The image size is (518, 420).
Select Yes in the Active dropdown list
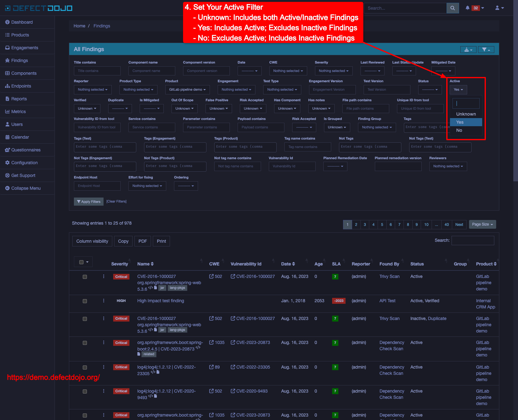[466, 122]
